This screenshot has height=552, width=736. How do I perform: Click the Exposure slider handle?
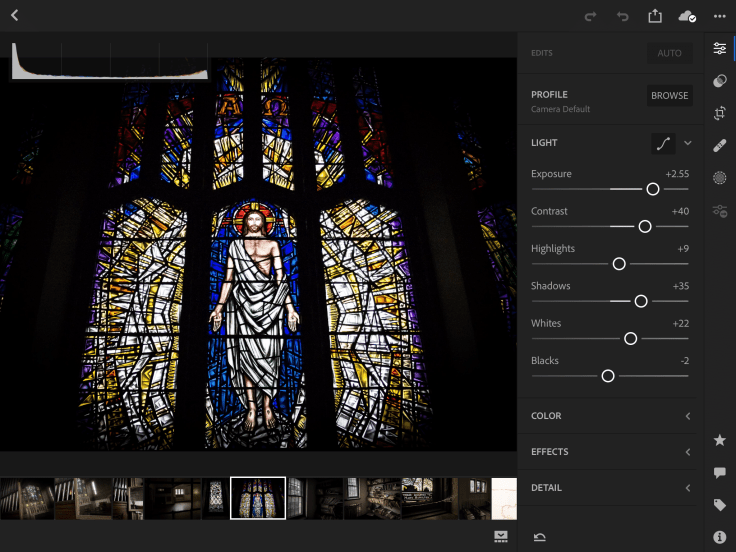pyautogui.click(x=653, y=189)
